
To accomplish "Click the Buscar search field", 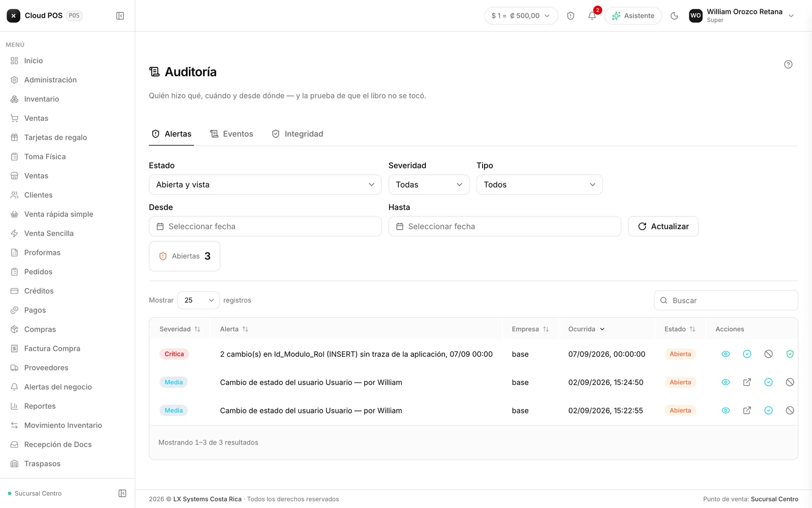I will coord(726,301).
